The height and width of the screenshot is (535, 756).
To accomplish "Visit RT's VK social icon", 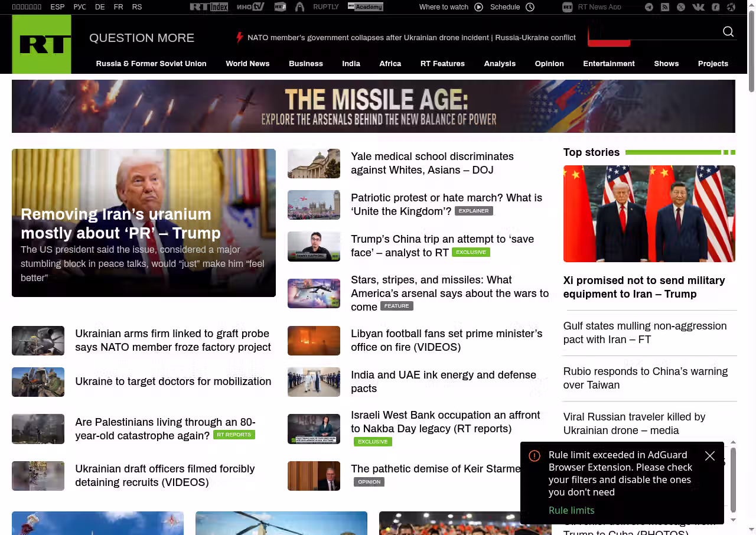I will click(x=698, y=7).
